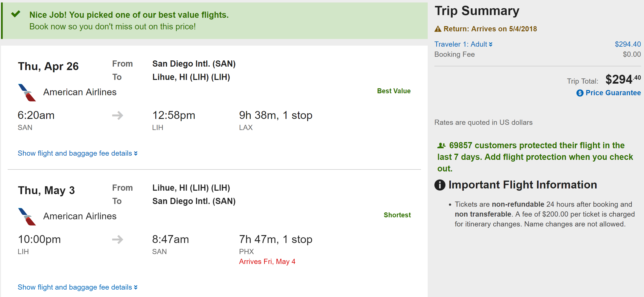Click the outbound flight arrow icon
The width and height of the screenshot is (644, 297).
click(x=118, y=115)
